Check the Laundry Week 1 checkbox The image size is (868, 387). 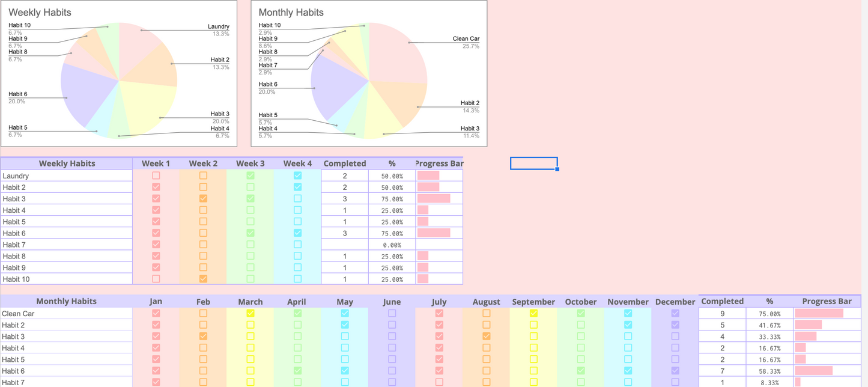(156, 175)
